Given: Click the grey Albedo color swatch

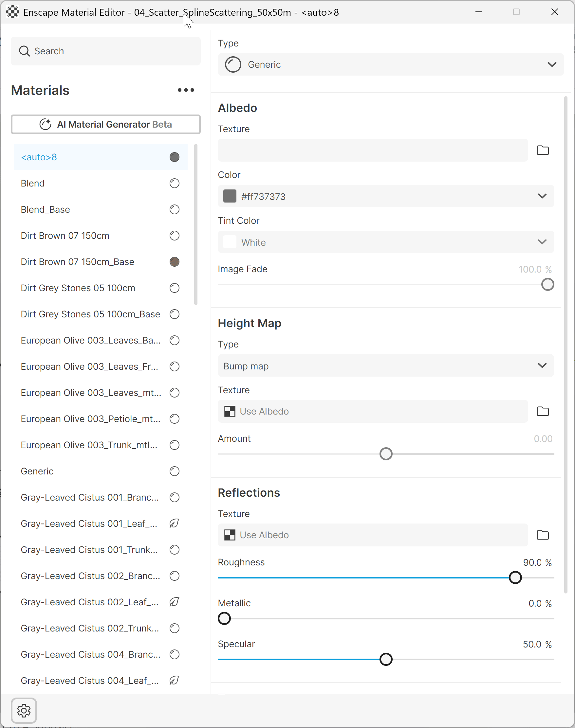Looking at the screenshot, I should (x=230, y=196).
